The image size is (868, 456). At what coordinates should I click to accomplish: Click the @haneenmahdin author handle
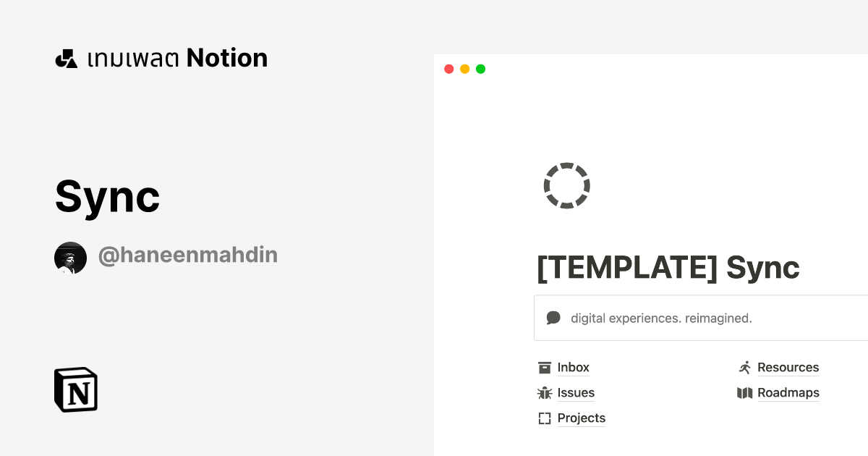click(188, 255)
